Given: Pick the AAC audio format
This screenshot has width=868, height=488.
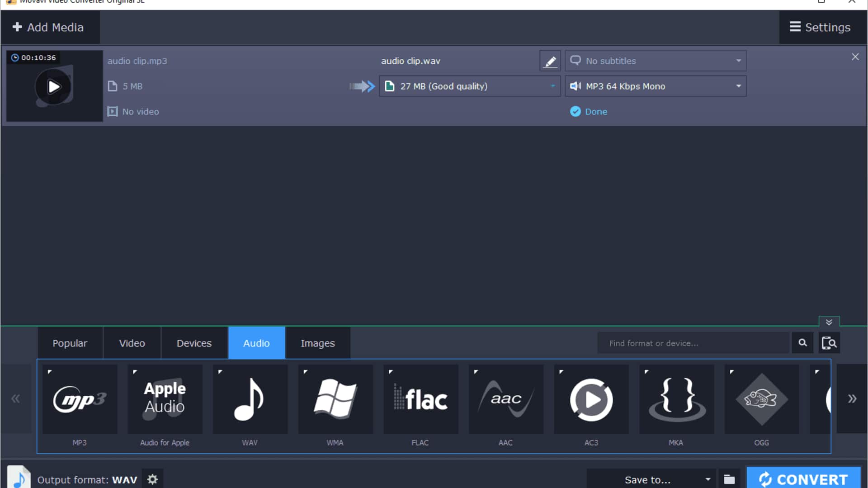Looking at the screenshot, I should pos(505,399).
